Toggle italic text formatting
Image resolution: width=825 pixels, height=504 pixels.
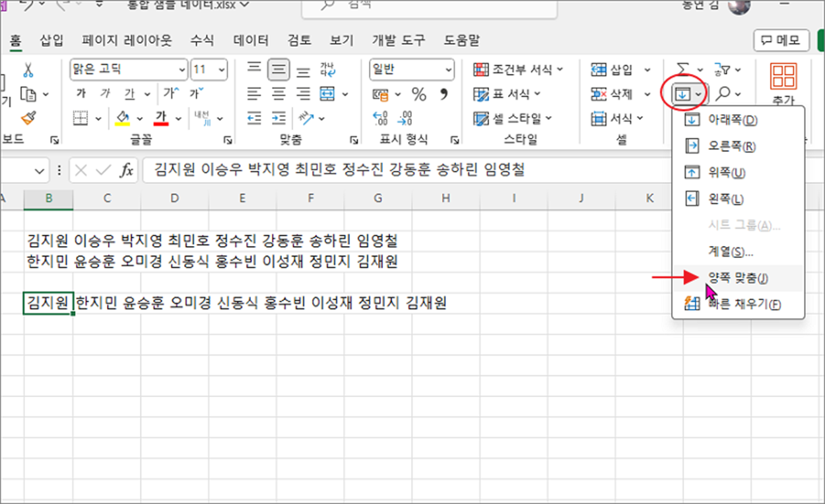pyautogui.click(x=104, y=94)
